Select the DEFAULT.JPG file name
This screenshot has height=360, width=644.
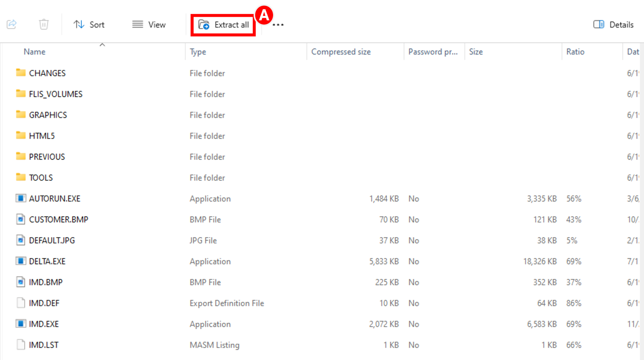coord(52,240)
